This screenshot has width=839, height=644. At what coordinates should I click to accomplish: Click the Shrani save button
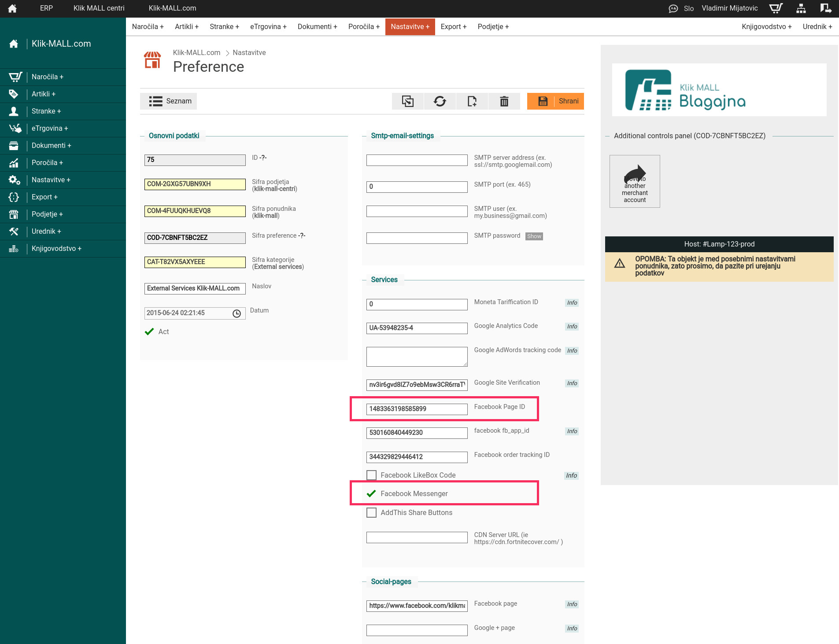555,101
